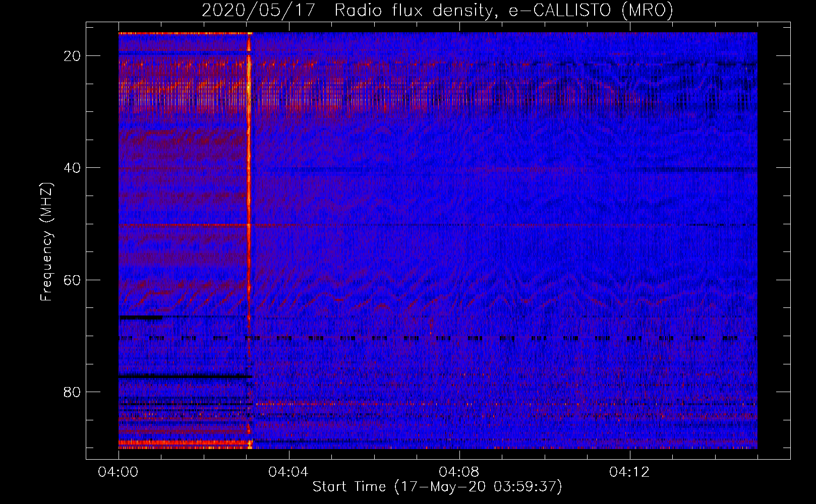Click the bright yellow vertical burst in the spectrogram
Image resolution: width=816 pixels, height=504 pixels.
point(249,240)
